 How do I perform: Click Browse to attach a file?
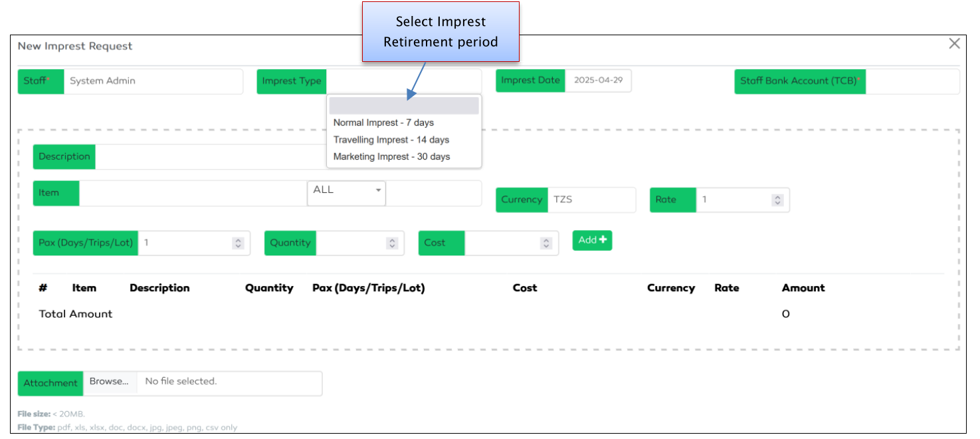point(109,381)
